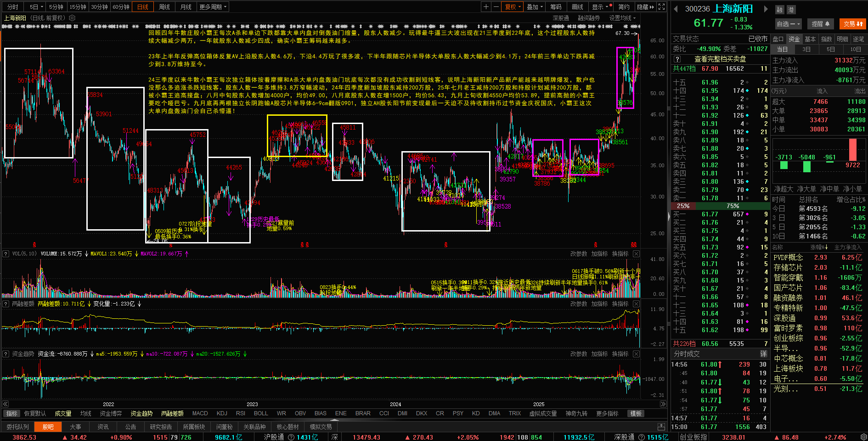Click 查看完整档买卖盘 link
868x441 pixels.
(720, 59)
